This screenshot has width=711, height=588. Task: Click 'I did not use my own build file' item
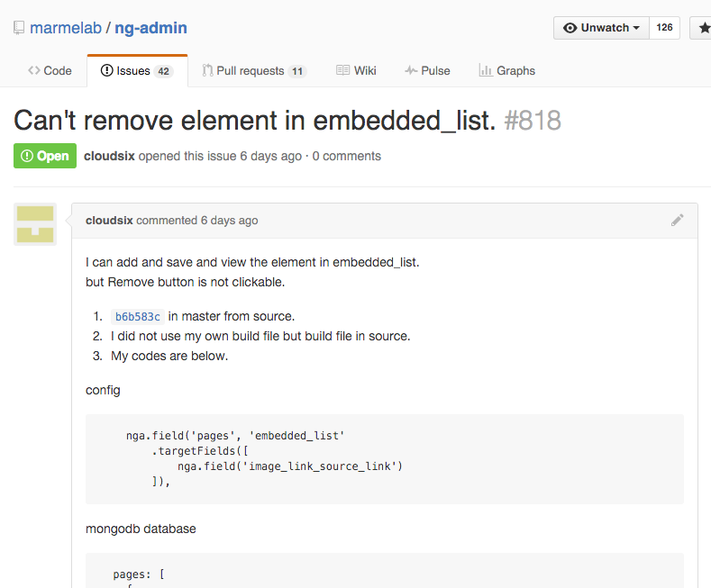point(260,336)
